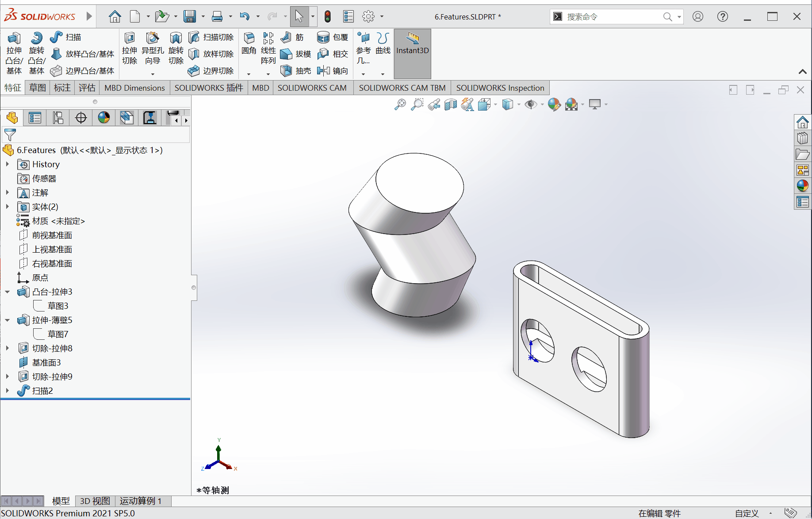Open the PropertyManager tab icon
The image size is (812, 519).
35,118
